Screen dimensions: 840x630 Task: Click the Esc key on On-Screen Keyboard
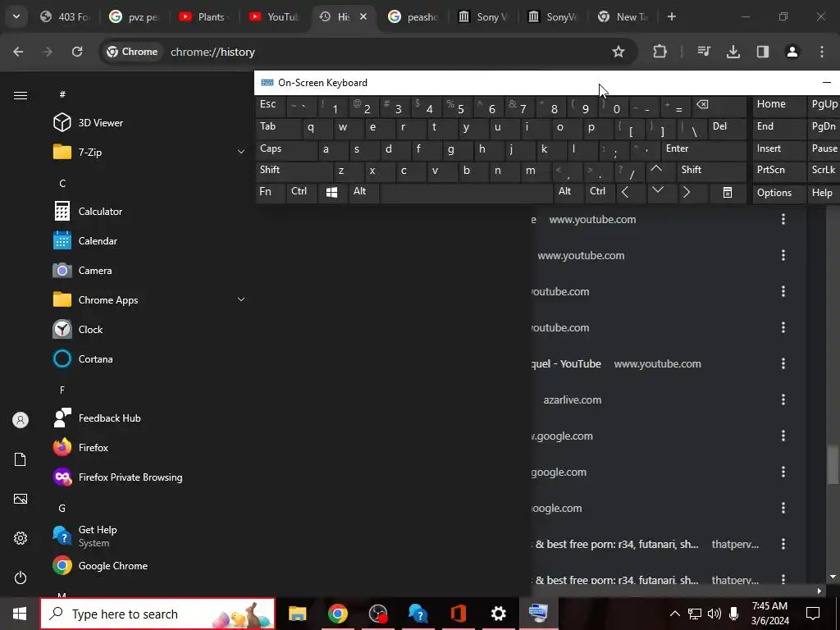271,106
